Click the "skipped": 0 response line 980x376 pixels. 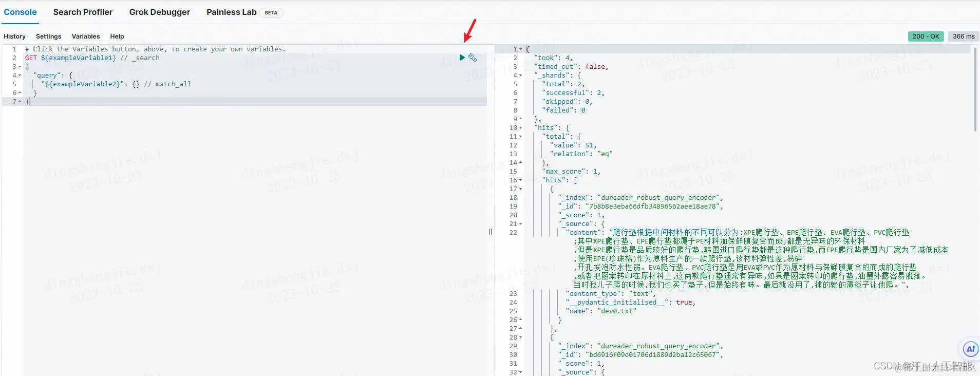coord(568,102)
